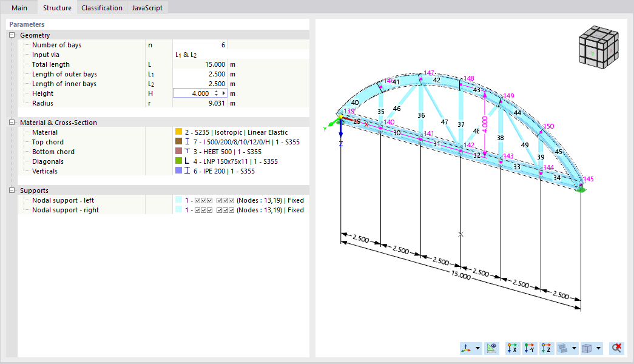Open the JavaScript tab
Image resolution: width=634 pixels, height=364 pixels.
(147, 8)
